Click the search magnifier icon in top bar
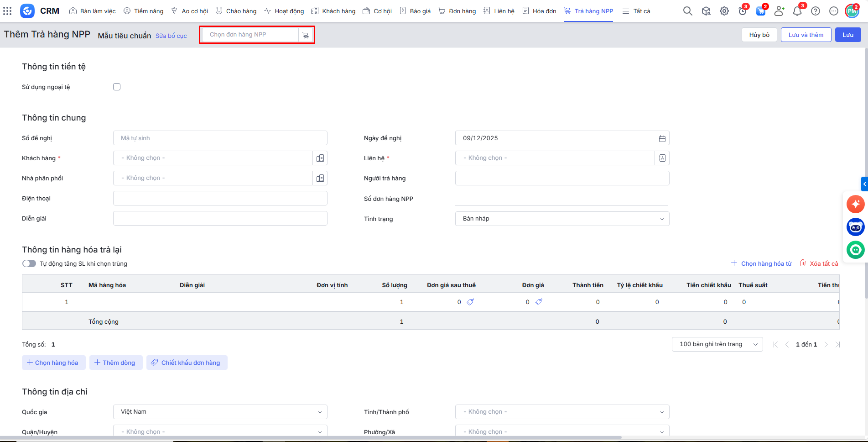The width and height of the screenshot is (868, 442). (x=687, y=11)
